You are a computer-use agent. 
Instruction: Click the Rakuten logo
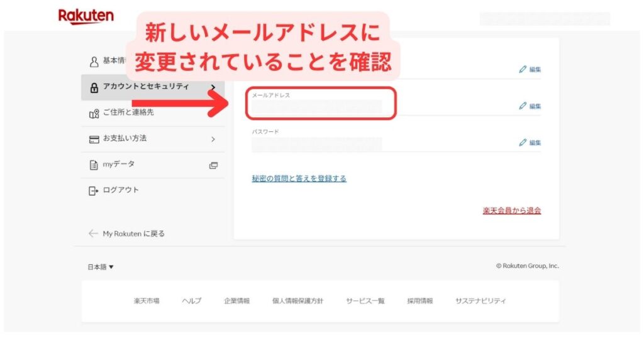coord(86,16)
